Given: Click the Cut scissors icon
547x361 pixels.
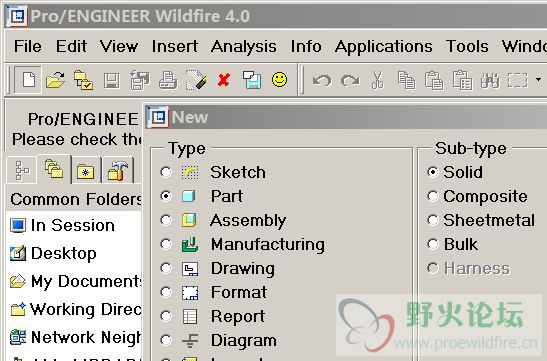Looking at the screenshot, I should pos(377,80).
